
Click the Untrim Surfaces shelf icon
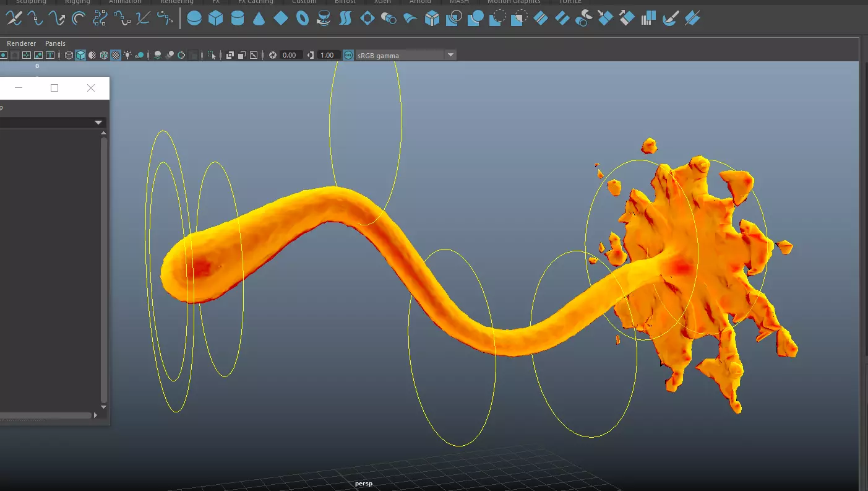click(518, 19)
